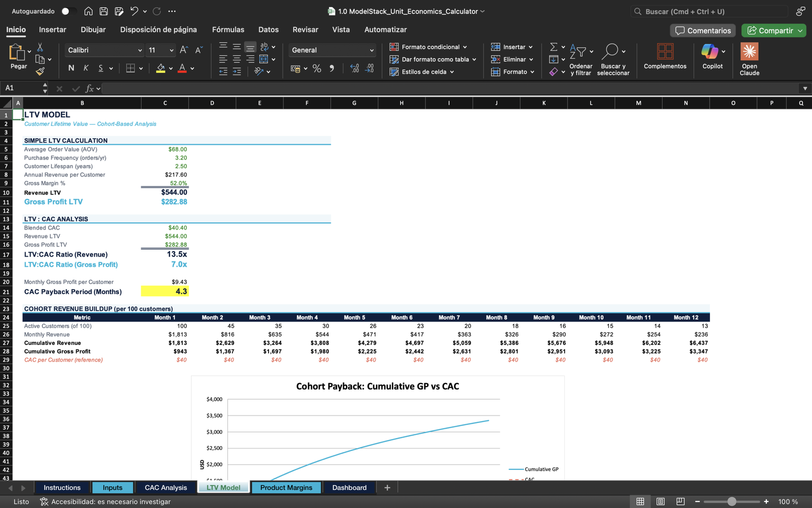This screenshot has width=812, height=508.
Task: Switch to the Dashboard sheet tab
Action: (349, 488)
